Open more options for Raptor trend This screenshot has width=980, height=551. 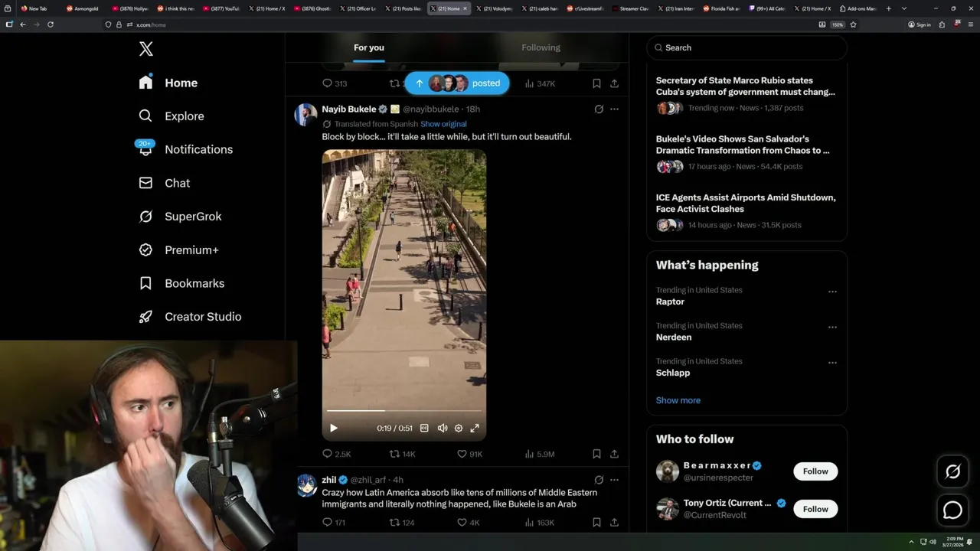click(x=832, y=292)
